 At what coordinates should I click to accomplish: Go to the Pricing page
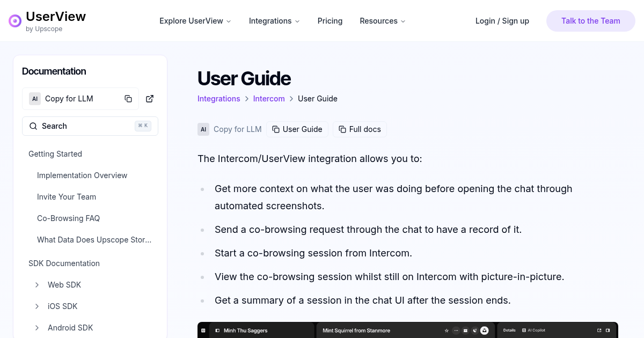click(330, 21)
